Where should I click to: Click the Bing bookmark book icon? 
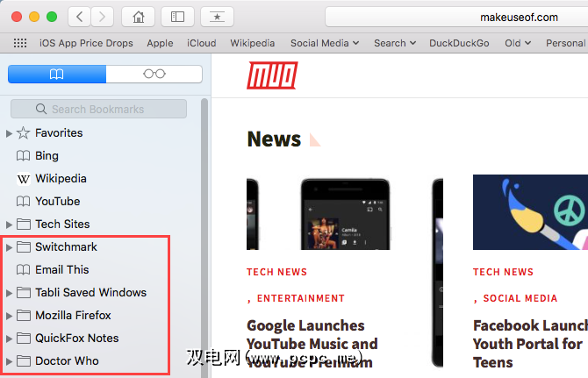pos(23,156)
